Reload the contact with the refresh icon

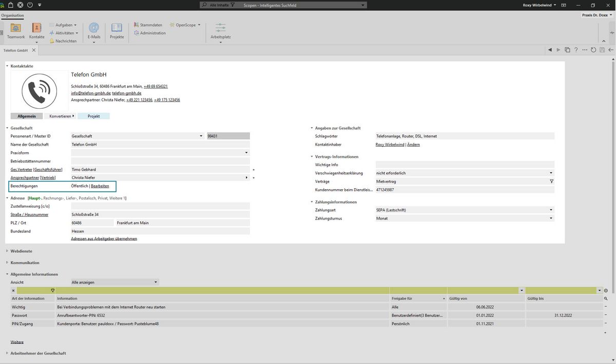point(593,50)
